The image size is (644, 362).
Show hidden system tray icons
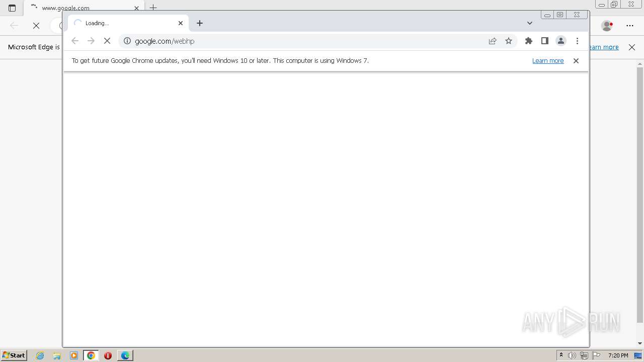coord(561,355)
